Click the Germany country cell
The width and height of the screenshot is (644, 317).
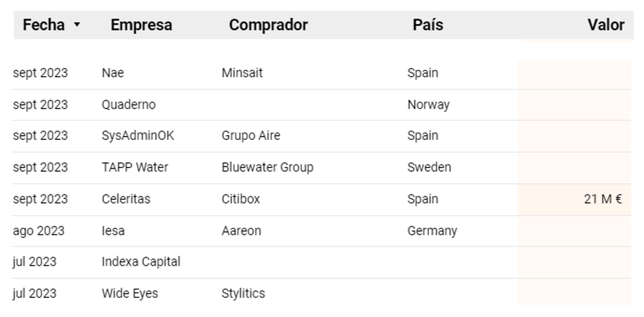click(x=432, y=231)
